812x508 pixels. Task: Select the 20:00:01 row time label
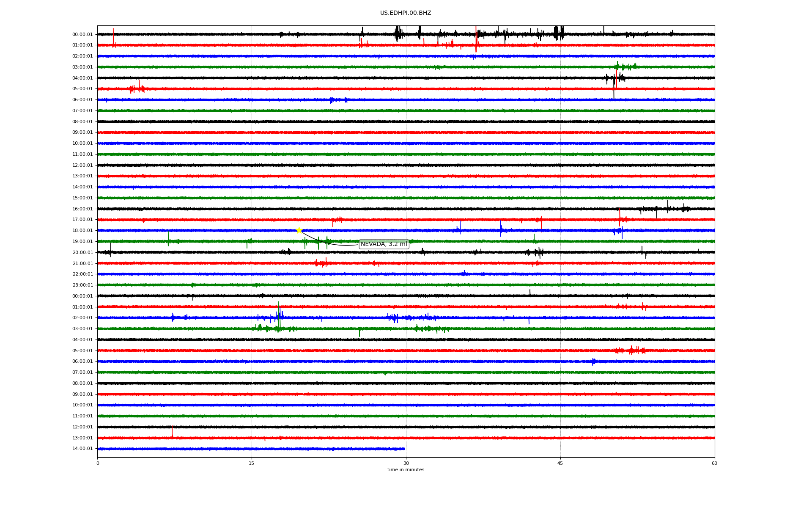pos(82,253)
